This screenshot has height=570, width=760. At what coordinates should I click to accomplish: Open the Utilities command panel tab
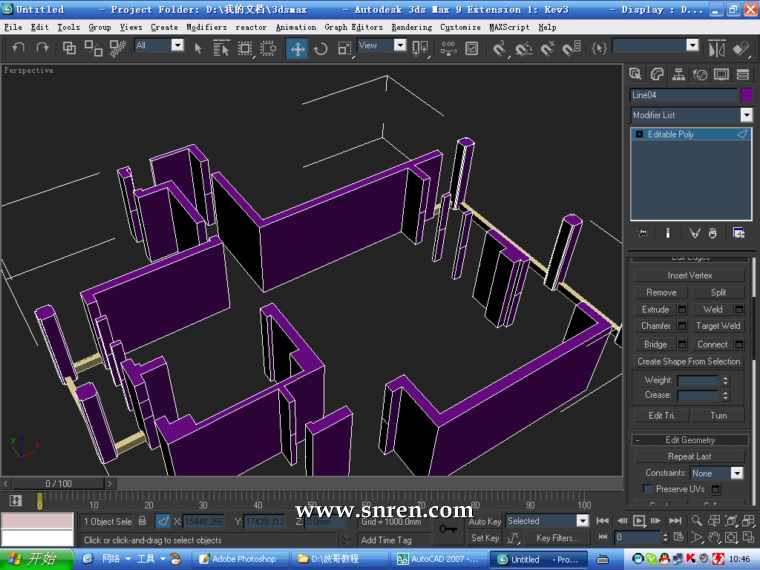pyautogui.click(x=743, y=74)
